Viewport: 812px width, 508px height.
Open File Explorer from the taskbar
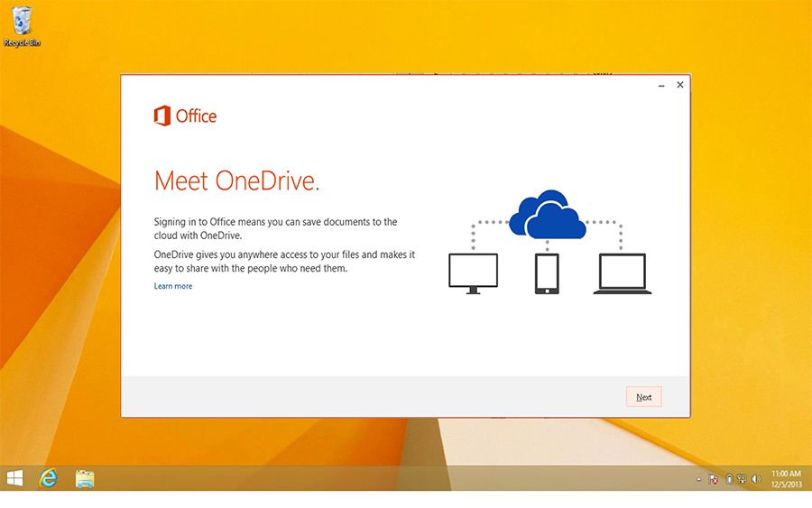(85, 478)
